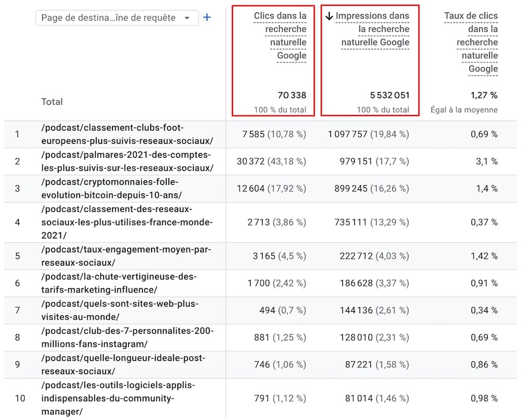Click the sort arrow on Impressions column
The image size is (521, 420).
[x=329, y=16]
